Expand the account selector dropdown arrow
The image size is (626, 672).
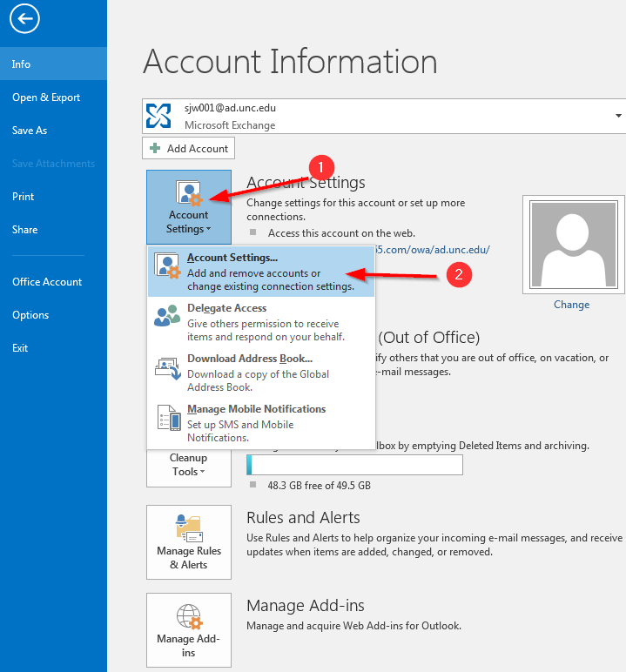[618, 116]
